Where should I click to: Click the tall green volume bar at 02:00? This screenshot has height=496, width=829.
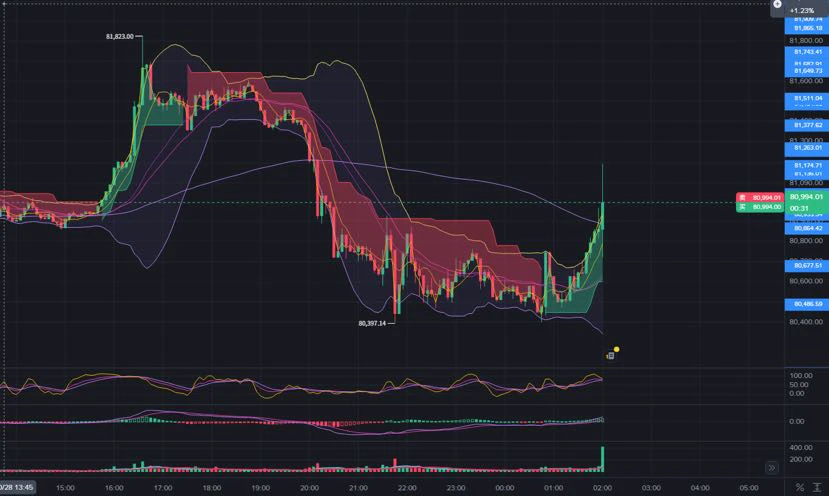click(602, 459)
